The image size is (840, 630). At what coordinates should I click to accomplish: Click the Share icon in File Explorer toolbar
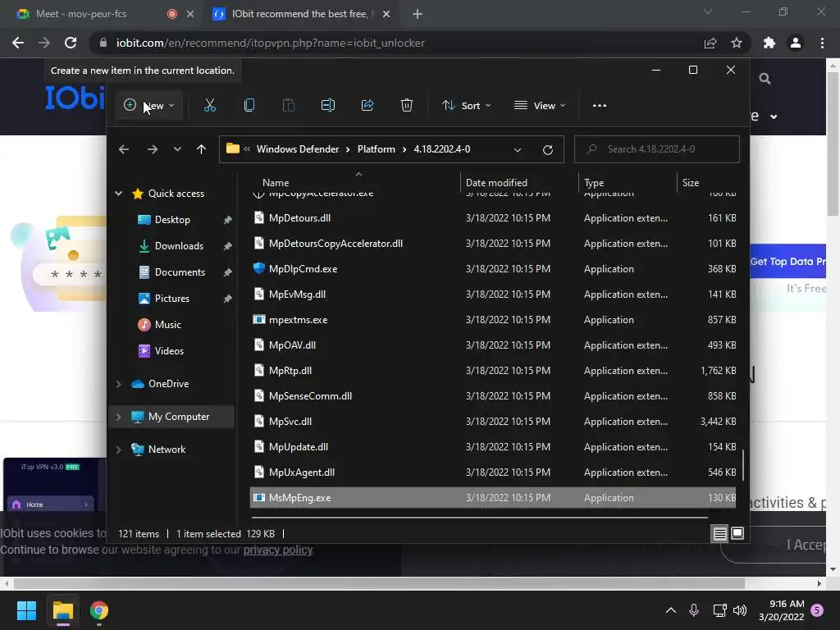(367, 106)
